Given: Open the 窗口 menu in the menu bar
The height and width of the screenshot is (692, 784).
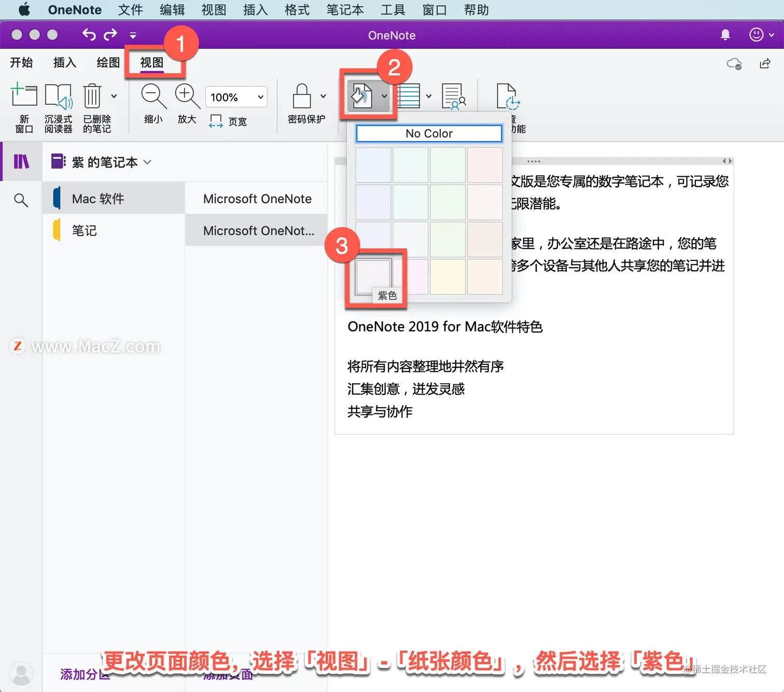Looking at the screenshot, I should [435, 10].
